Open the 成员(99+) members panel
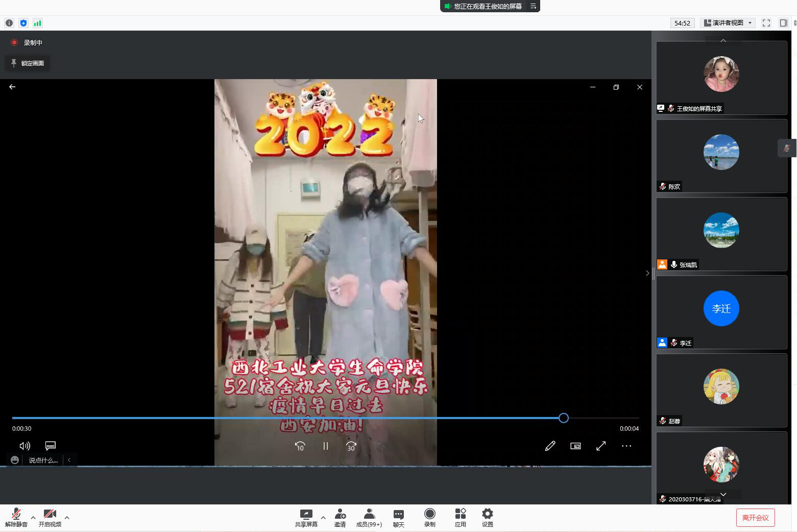The width and height of the screenshot is (797, 532). click(x=369, y=517)
